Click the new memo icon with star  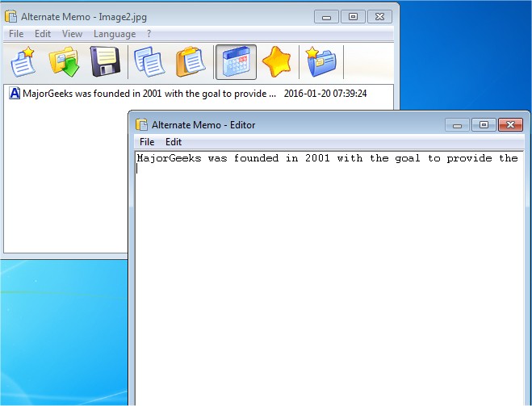[x=22, y=61]
